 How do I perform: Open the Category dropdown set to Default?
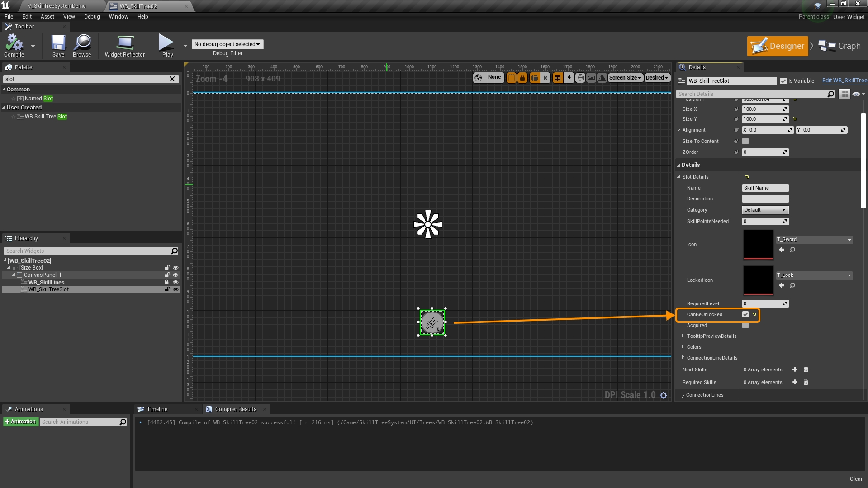pos(765,210)
